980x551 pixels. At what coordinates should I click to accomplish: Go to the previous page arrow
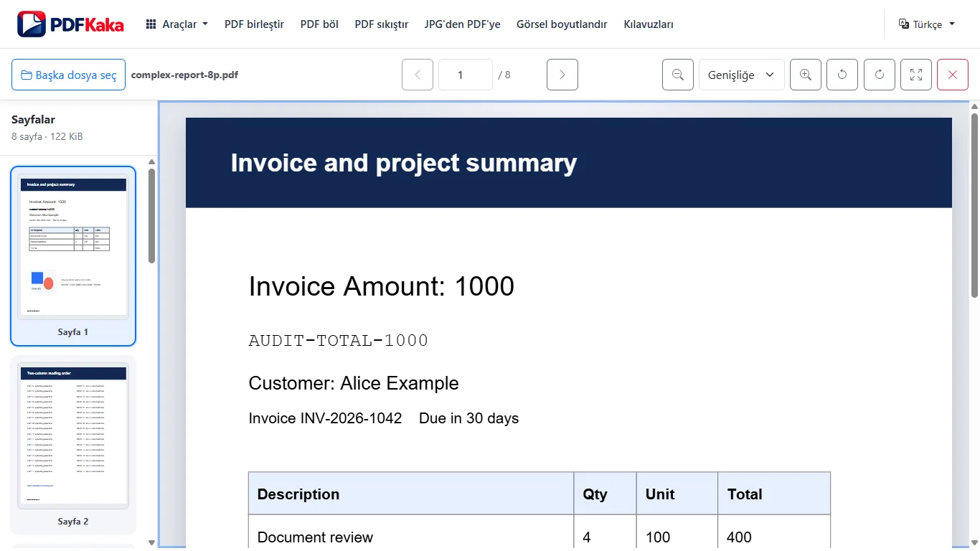[x=418, y=75]
